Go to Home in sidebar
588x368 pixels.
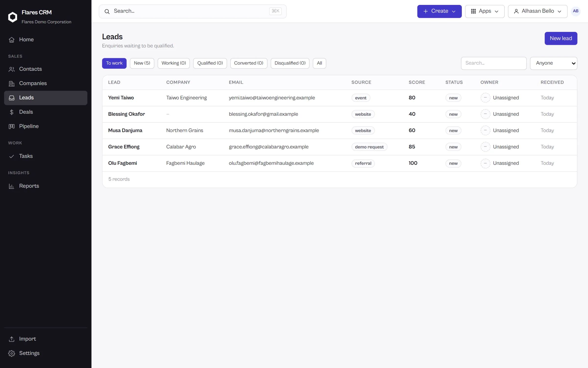click(46, 40)
